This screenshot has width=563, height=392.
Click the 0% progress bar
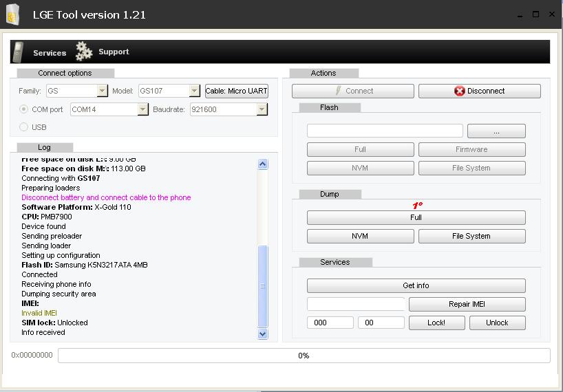(304, 356)
